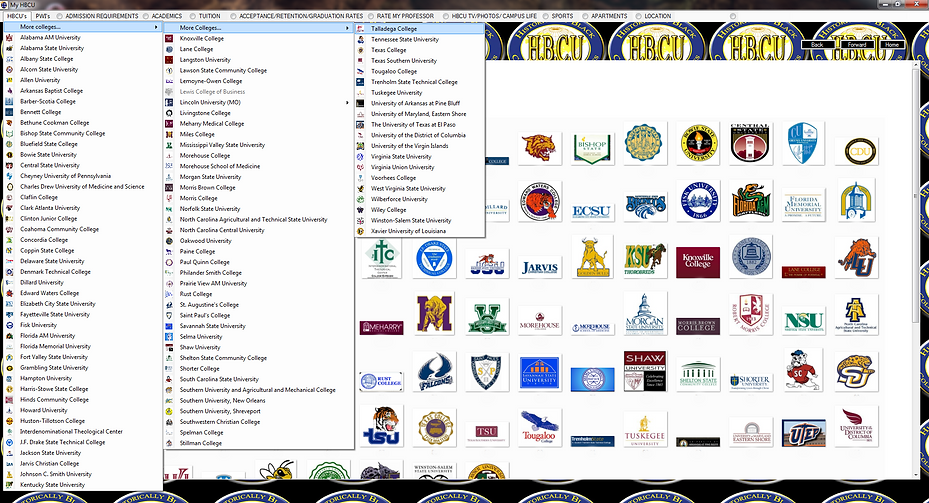Click the Spelman College menu icon

coord(169,433)
